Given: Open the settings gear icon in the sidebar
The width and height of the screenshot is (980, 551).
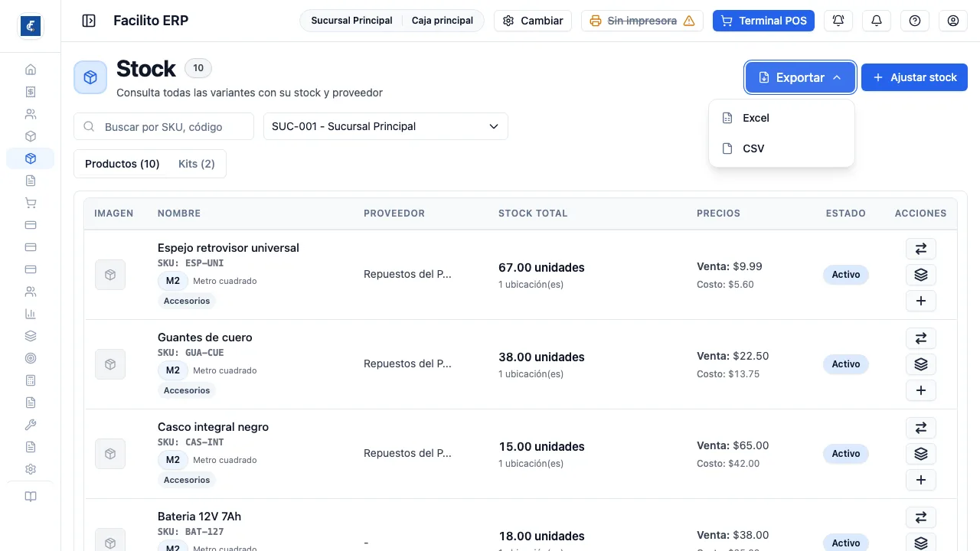Looking at the screenshot, I should pyautogui.click(x=31, y=469).
